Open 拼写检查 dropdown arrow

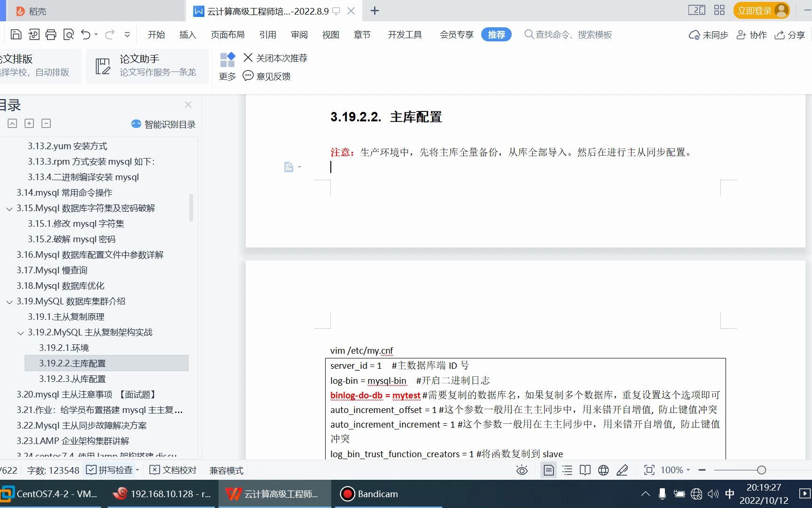pos(138,470)
